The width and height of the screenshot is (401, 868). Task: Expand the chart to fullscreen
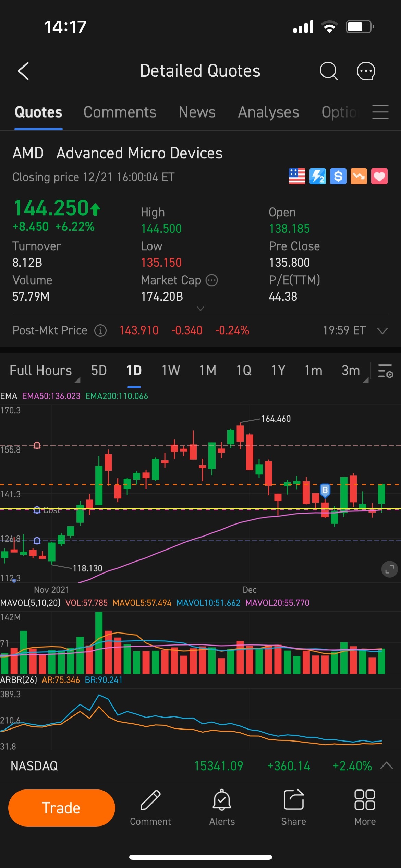point(390,569)
